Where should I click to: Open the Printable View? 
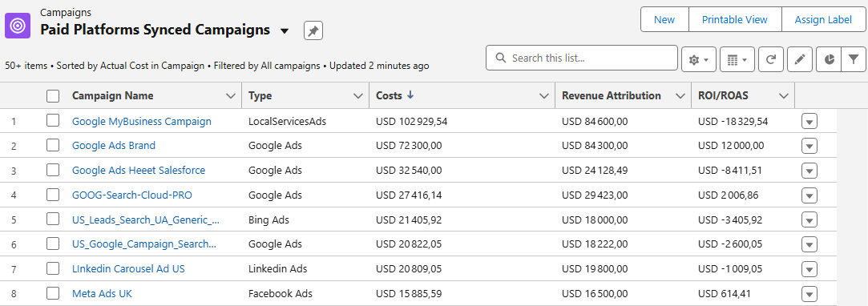tap(735, 19)
